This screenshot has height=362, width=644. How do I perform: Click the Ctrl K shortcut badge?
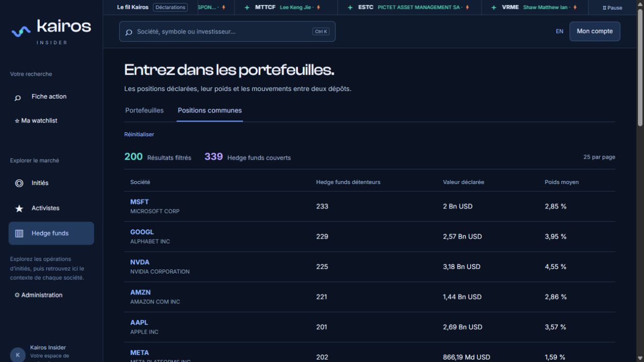point(321,32)
